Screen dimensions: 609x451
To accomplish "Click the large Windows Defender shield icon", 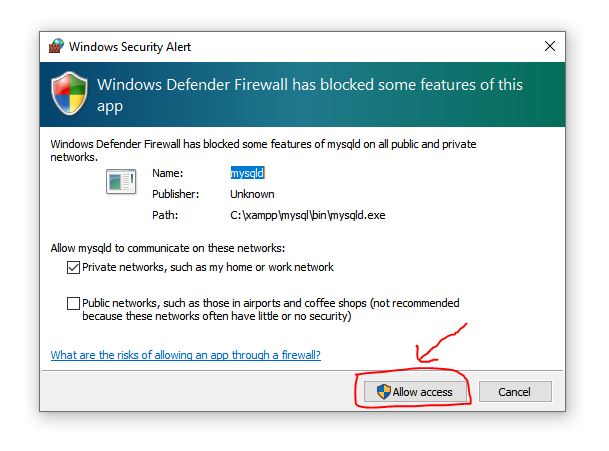I will (x=70, y=96).
